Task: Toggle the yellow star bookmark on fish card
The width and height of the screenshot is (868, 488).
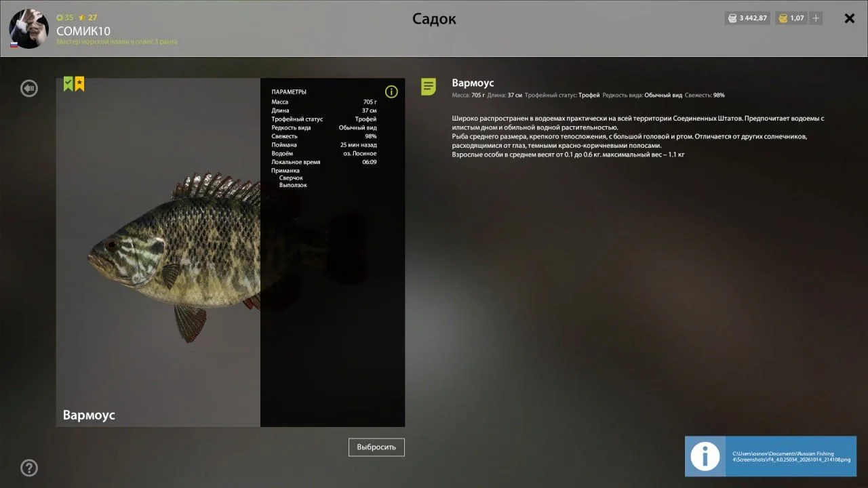Action: pyautogui.click(x=79, y=84)
